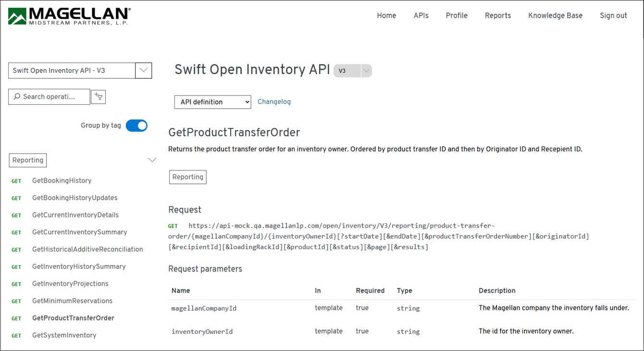Viewport: 644px width, 351px height.
Task: Click the Reporting tag under GetProductTransferOrder description
Action: (x=187, y=177)
